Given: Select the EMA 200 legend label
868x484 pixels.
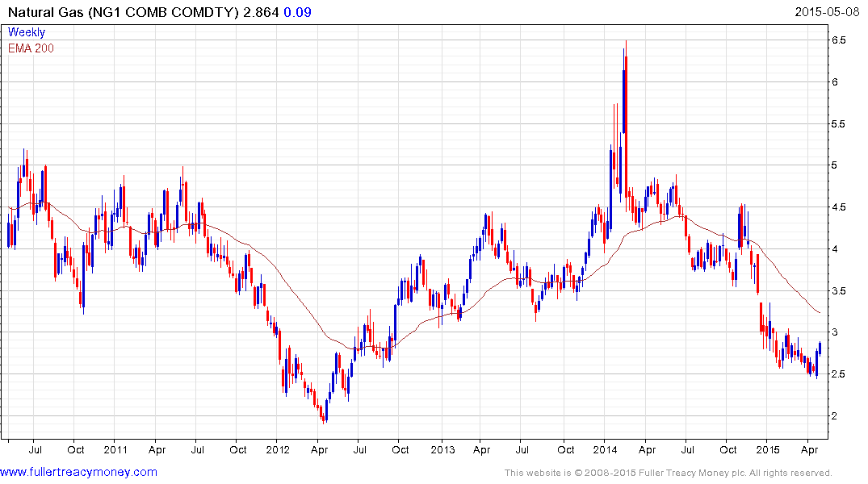Looking at the screenshot, I should (x=31, y=48).
